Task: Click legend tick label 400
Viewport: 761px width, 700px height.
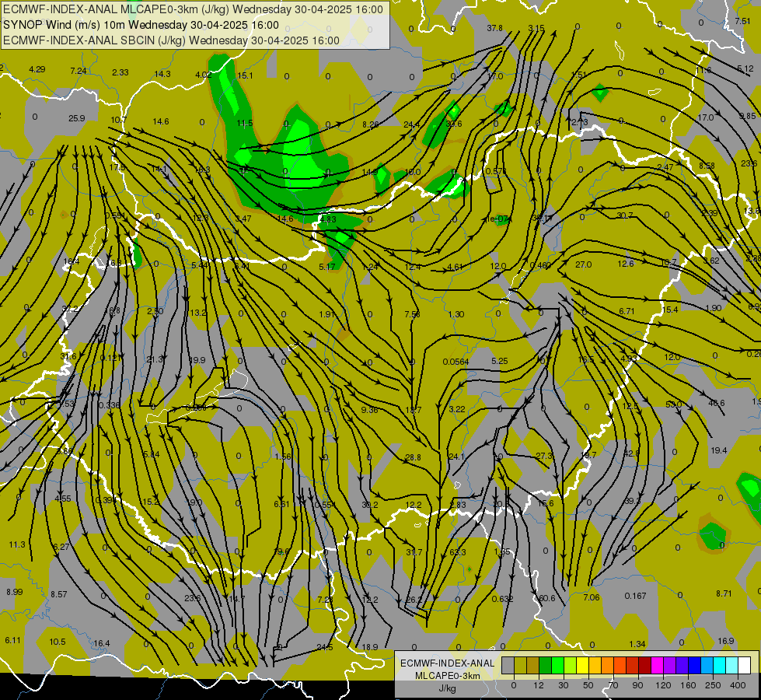Action: [x=738, y=685]
